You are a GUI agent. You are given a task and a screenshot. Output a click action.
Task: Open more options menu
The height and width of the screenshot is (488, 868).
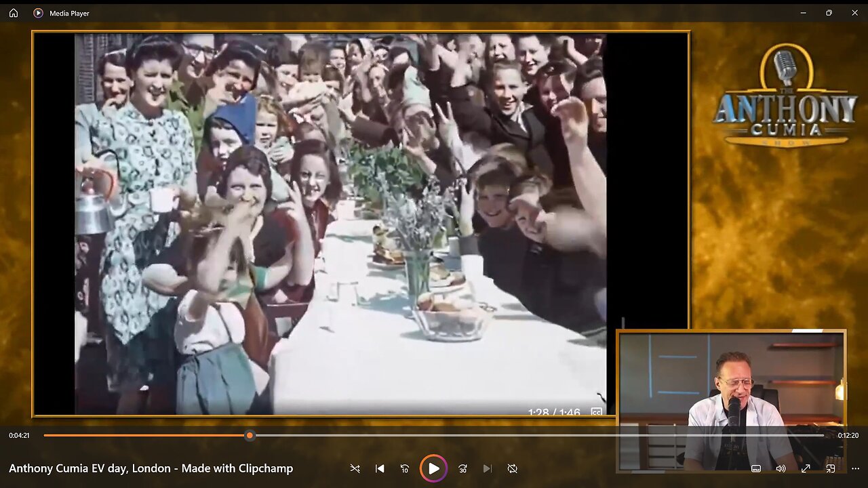pos(855,468)
